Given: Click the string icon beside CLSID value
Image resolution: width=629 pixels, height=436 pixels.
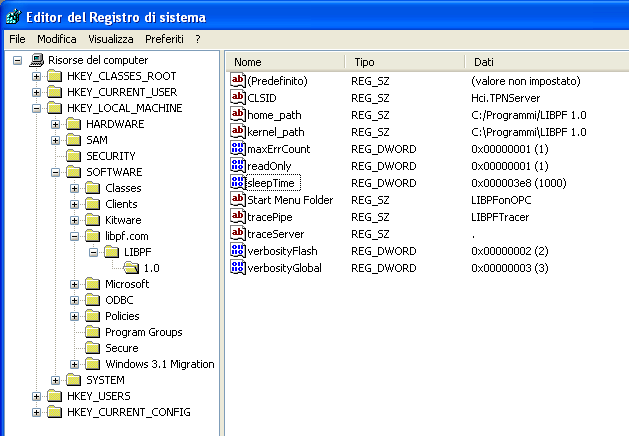Looking at the screenshot, I should point(238,97).
